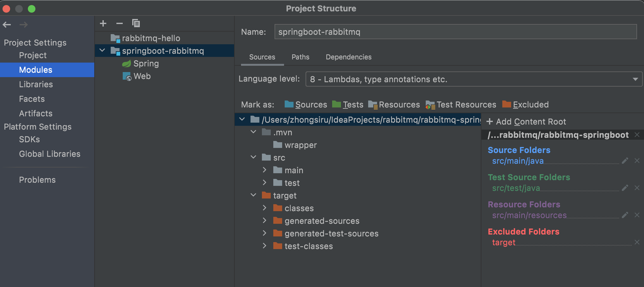
Task: Switch to the Sources tab
Action: (x=262, y=57)
